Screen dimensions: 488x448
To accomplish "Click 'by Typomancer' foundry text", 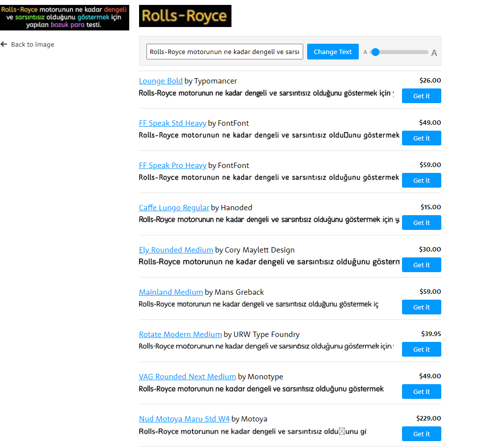I will 211,81.
